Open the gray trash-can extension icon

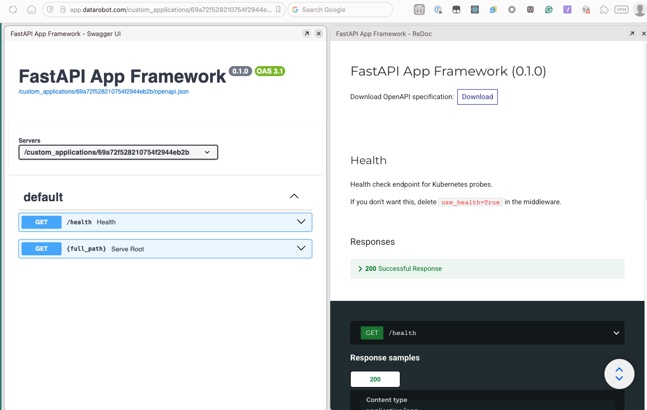click(419, 9)
